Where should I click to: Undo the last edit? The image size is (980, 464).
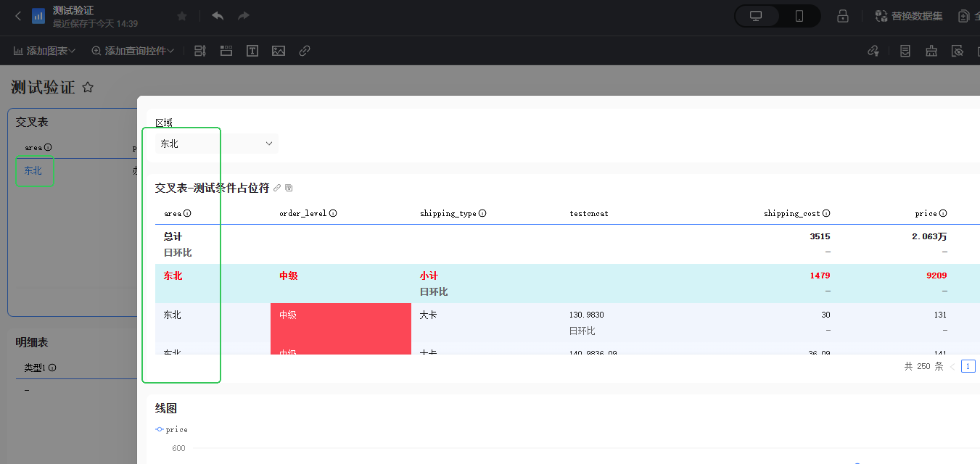(218, 16)
